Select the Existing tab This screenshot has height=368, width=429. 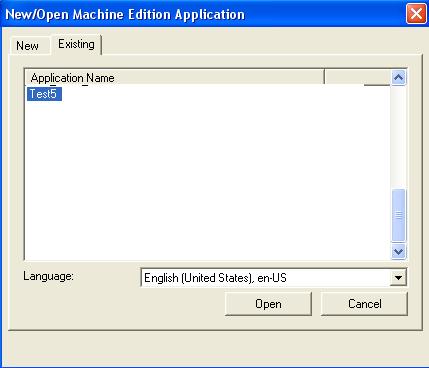coord(76,44)
